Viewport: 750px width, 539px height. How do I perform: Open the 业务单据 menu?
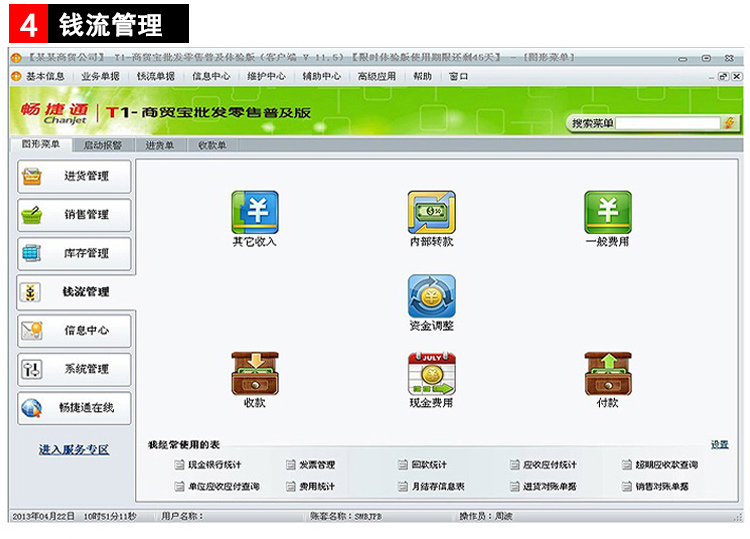coord(100,77)
